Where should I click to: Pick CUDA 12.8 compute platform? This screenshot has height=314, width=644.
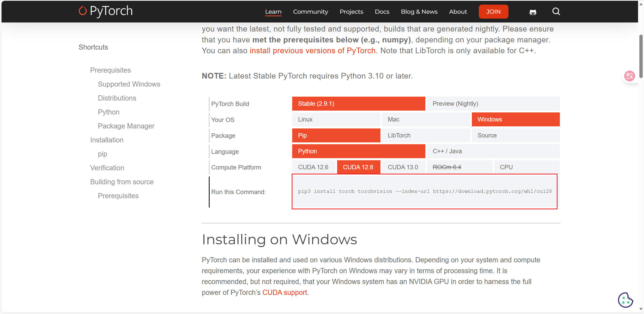[x=359, y=167]
